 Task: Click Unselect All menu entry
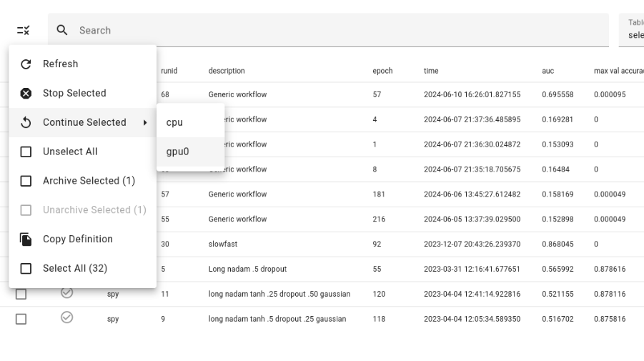[70, 152]
